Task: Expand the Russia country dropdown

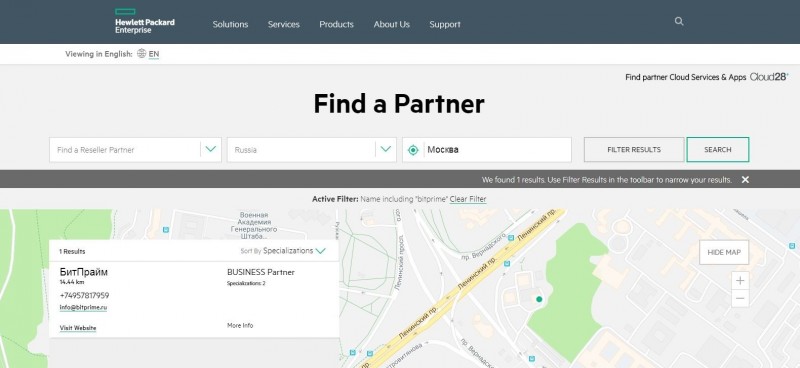Action: coord(386,150)
